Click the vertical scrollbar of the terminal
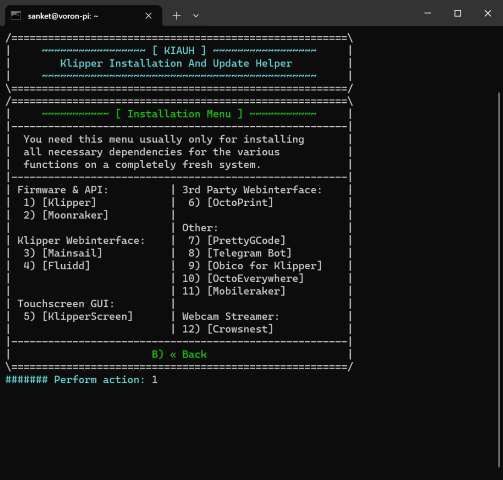 [499, 280]
